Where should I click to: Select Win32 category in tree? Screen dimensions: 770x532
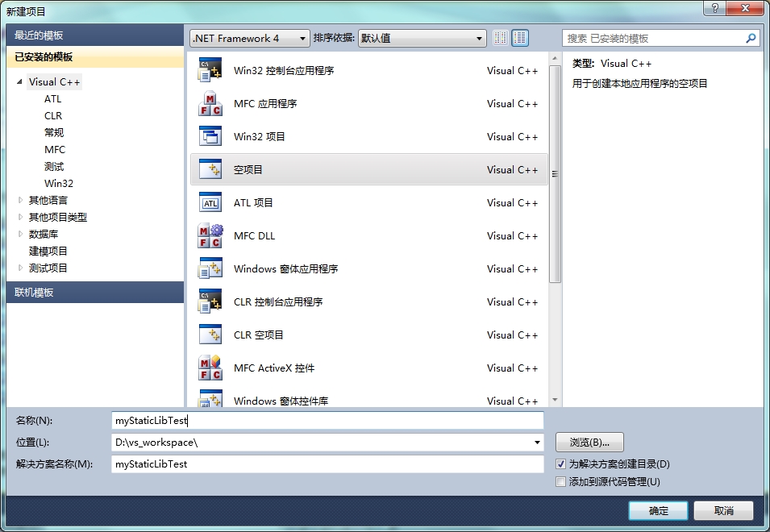pos(58,184)
